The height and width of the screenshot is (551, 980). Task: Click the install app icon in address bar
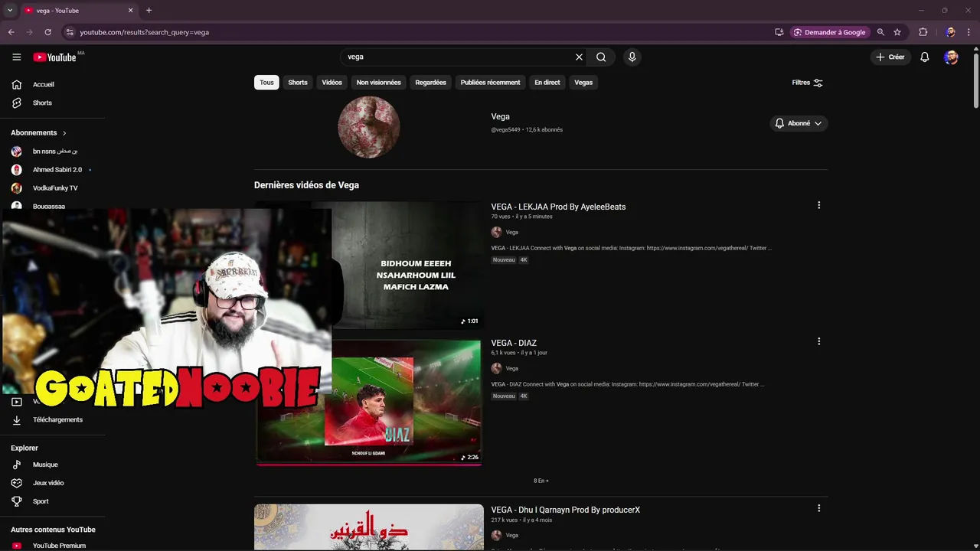coord(779,32)
